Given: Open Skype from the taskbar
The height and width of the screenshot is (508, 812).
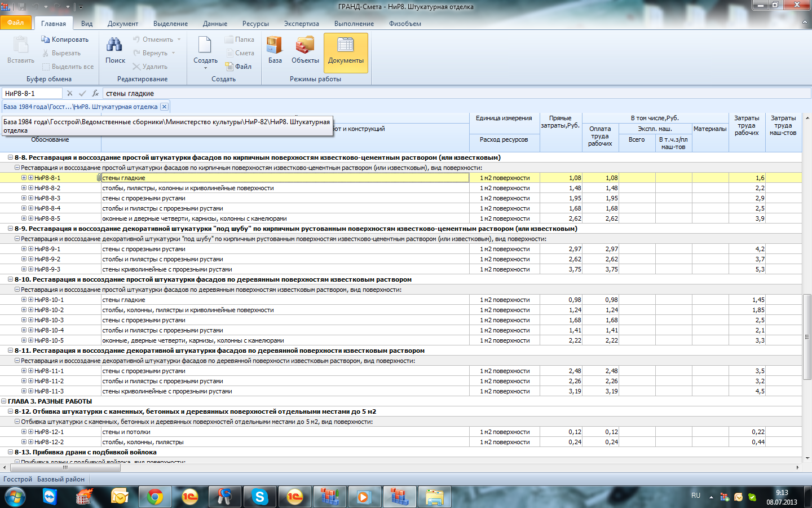Looking at the screenshot, I should (x=260, y=497).
